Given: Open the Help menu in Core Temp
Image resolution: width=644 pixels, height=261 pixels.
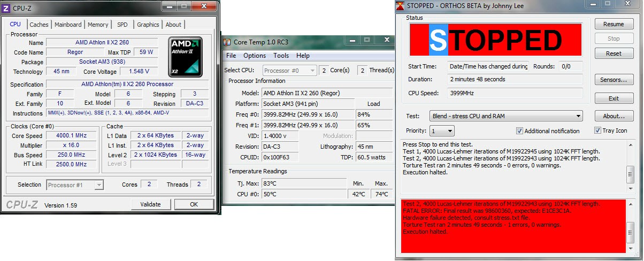Looking at the screenshot, I should (x=303, y=56).
